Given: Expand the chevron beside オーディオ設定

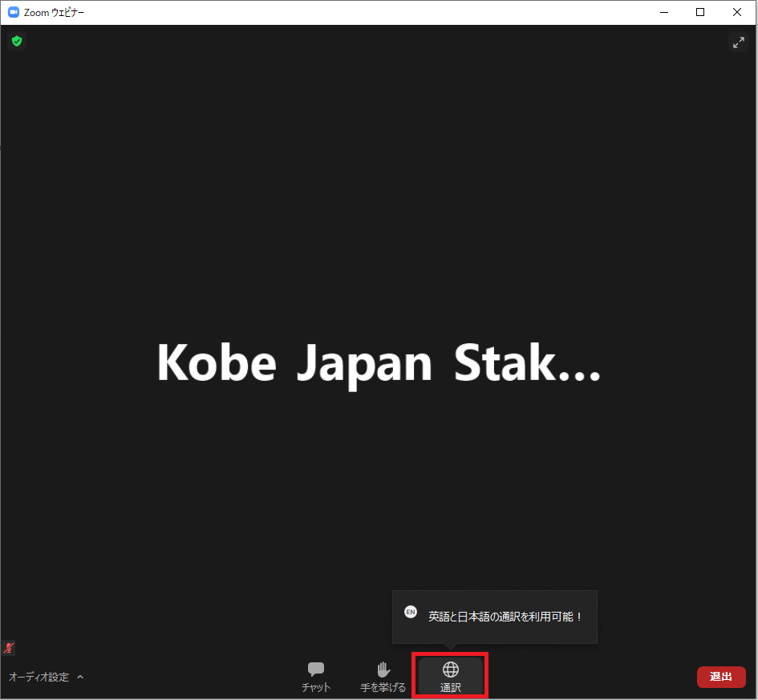Looking at the screenshot, I should (80, 677).
